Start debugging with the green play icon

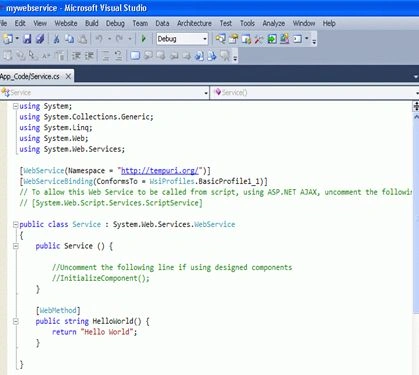[144, 39]
